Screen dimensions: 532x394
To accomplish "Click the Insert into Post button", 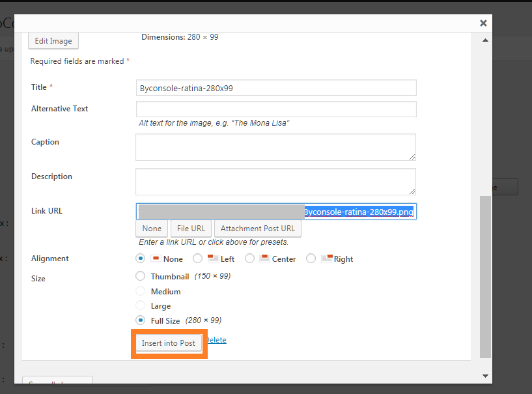I will (169, 343).
